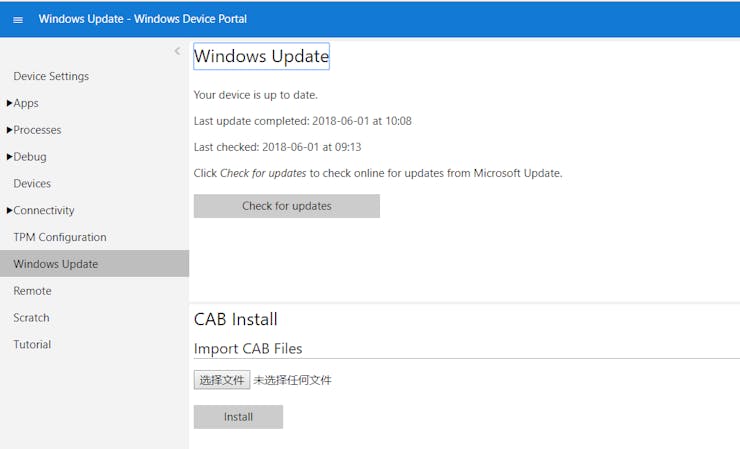Click the Check for updates button
740x449 pixels.
coord(287,206)
